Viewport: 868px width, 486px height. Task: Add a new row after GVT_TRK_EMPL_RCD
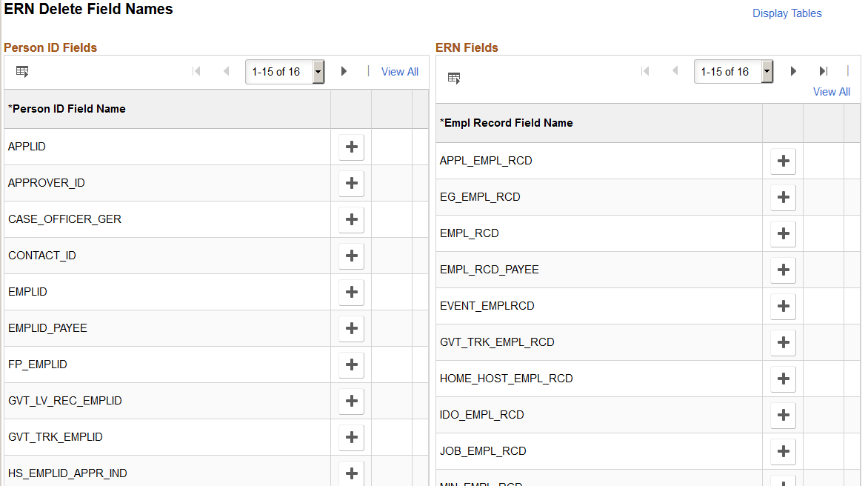pos(783,342)
